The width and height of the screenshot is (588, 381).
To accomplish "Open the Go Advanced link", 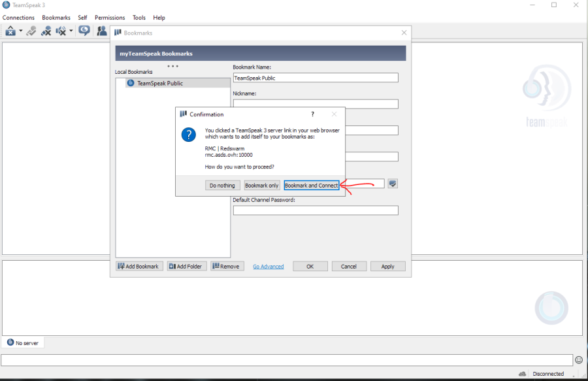I will (268, 267).
